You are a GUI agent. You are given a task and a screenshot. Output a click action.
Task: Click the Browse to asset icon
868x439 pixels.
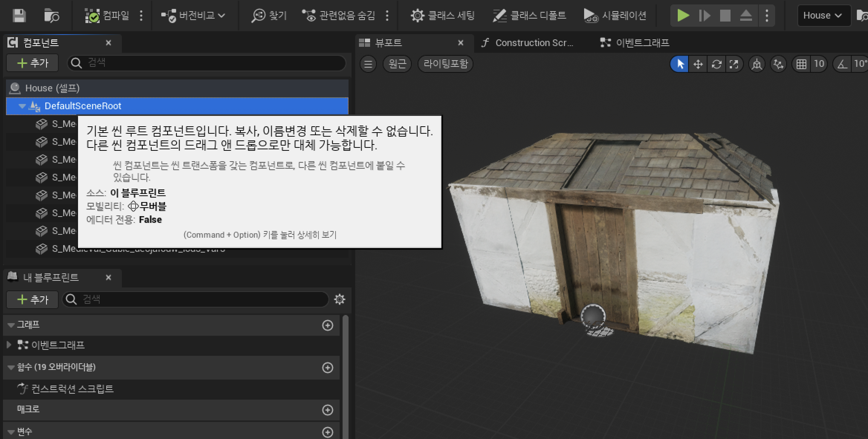(51, 16)
